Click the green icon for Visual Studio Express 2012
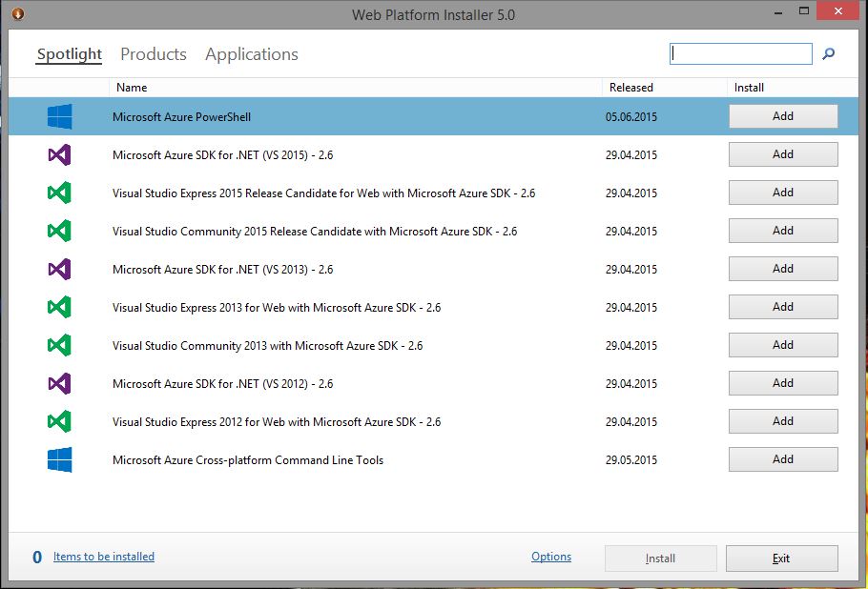The width and height of the screenshot is (868, 589). [60, 422]
